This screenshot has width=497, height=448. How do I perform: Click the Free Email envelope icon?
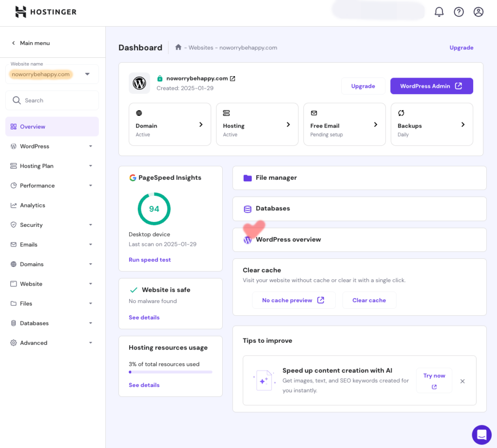pyautogui.click(x=314, y=113)
